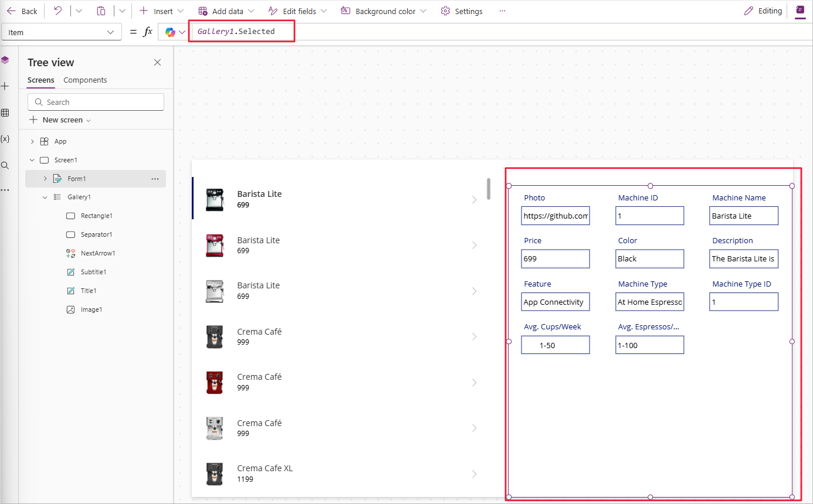This screenshot has width=813, height=504.
Task: Click the Avg. Espressos field 1-100
Action: pyautogui.click(x=650, y=345)
